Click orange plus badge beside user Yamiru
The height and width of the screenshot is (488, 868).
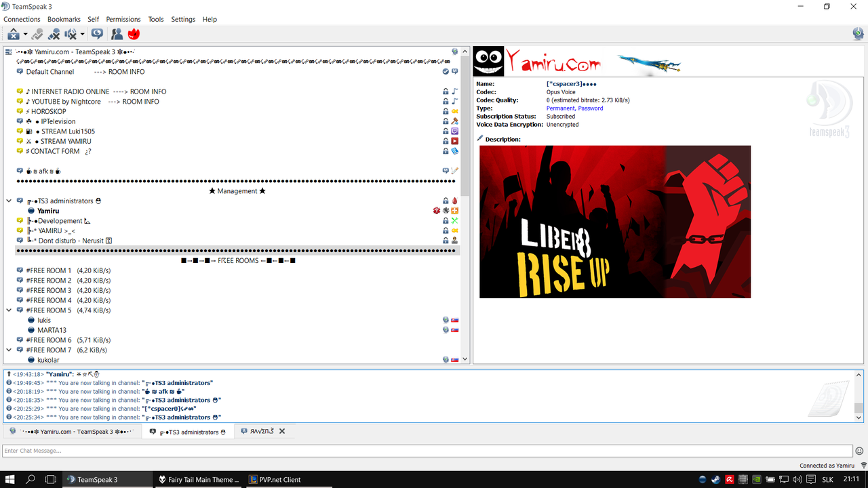point(455,211)
